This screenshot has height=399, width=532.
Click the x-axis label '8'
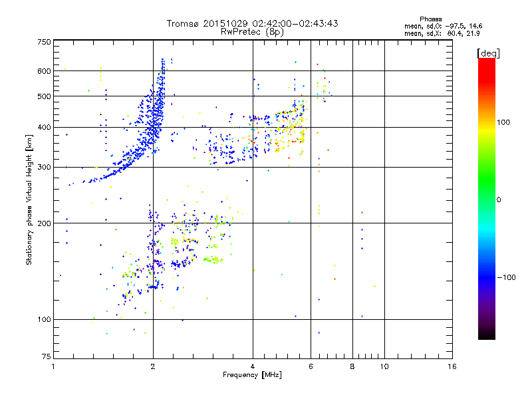(x=352, y=366)
